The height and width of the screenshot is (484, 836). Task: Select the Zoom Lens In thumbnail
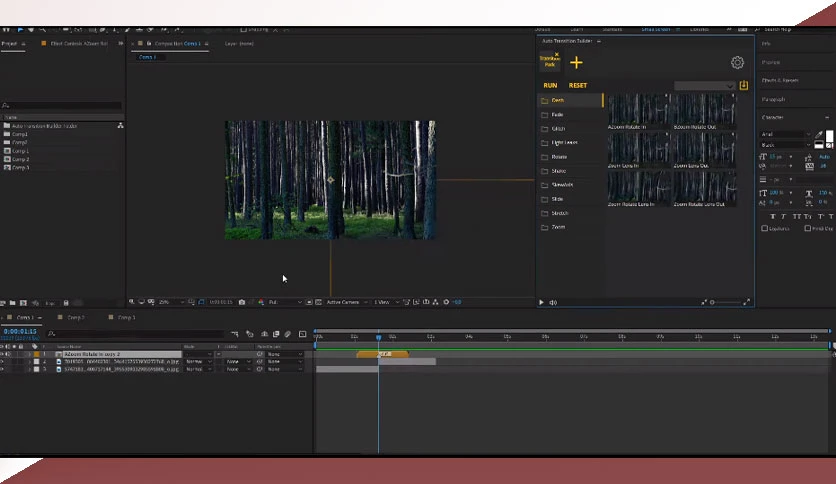coord(638,148)
